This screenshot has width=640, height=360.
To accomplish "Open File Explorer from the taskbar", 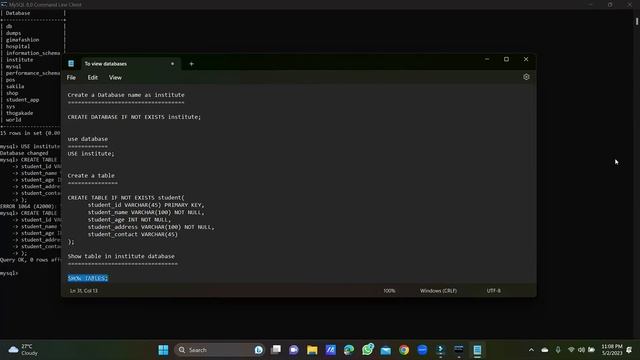I will (312, 350).
